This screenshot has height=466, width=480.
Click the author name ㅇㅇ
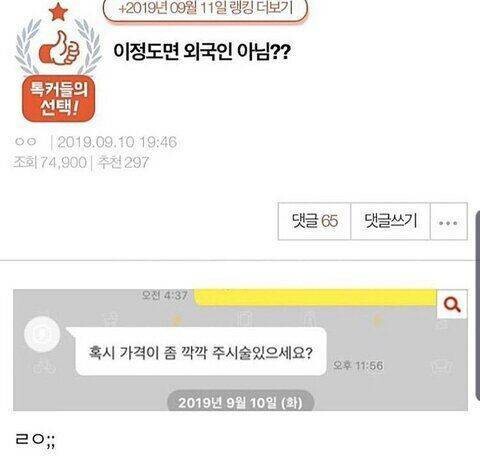[26, 142]
